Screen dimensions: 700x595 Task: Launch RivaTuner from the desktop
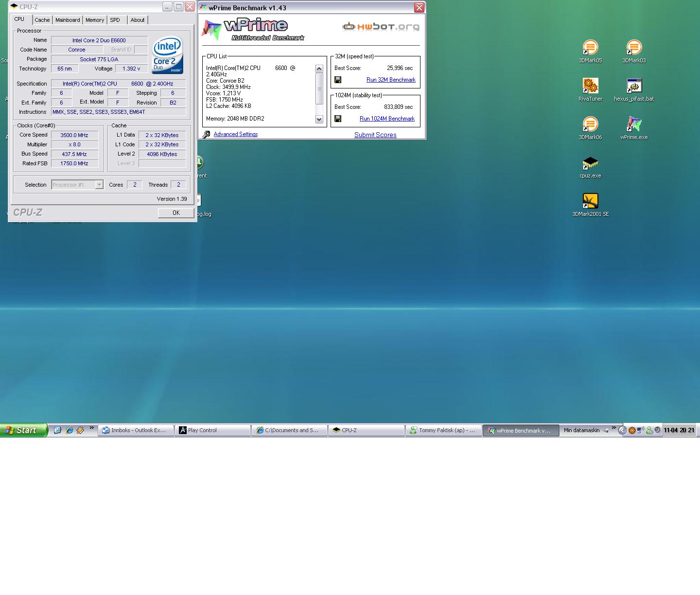coord(590,89)
